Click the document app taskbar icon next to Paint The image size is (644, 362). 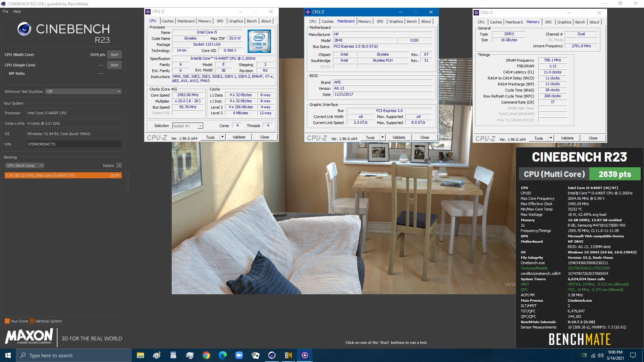(x=173, y=355)
